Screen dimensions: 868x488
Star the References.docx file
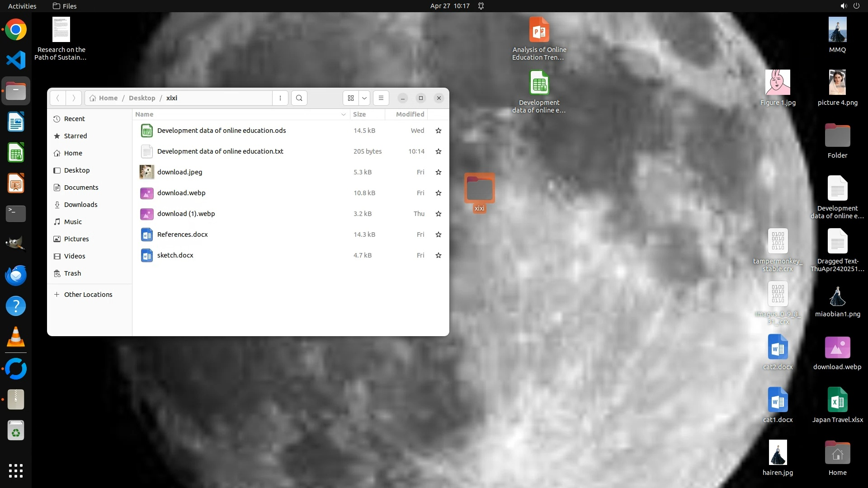coord(438,235)
